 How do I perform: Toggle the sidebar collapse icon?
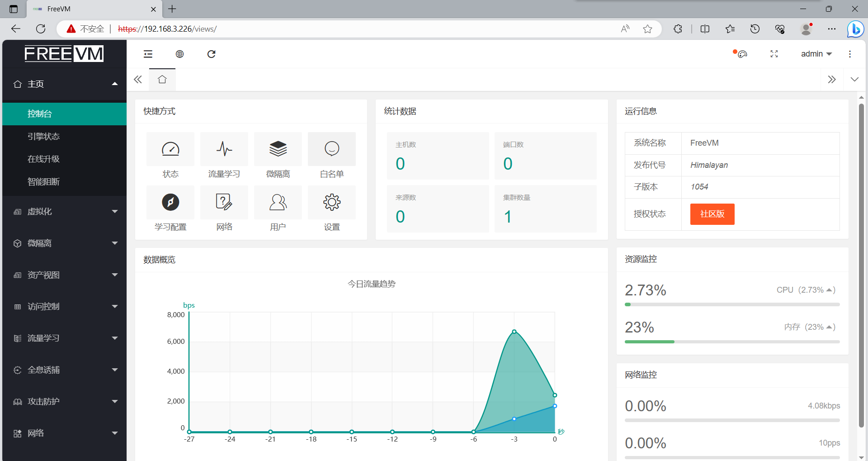148,54
